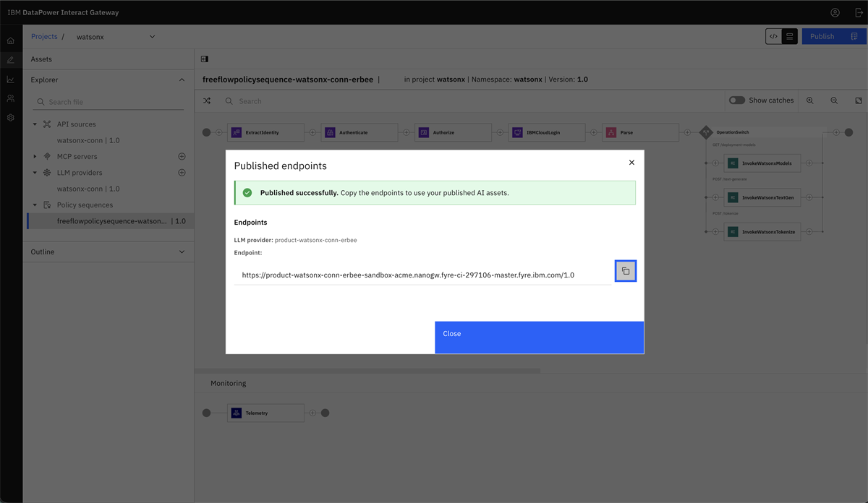Click the LLM providers icon
868x503 pixels.
point(47,173)
